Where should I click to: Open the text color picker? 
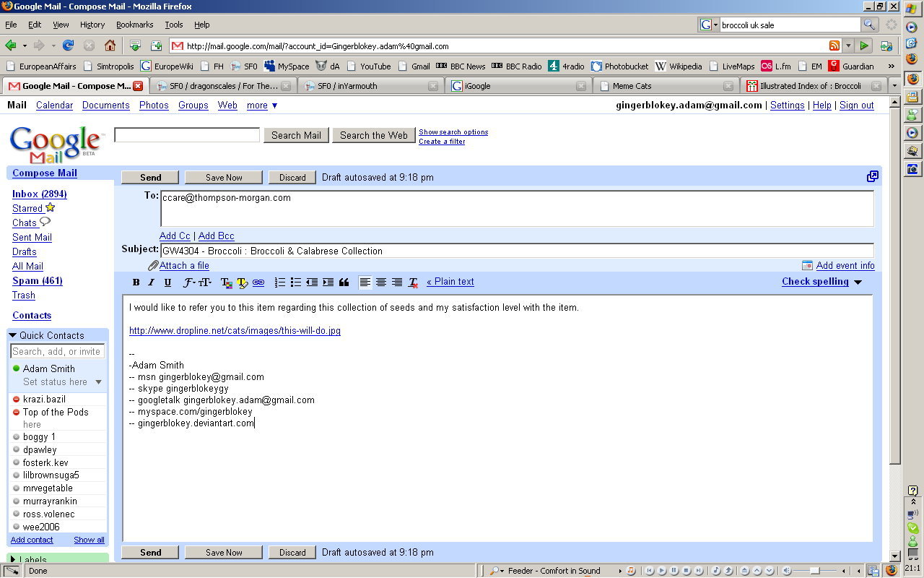pyautogui.click(x=226, y=282)
